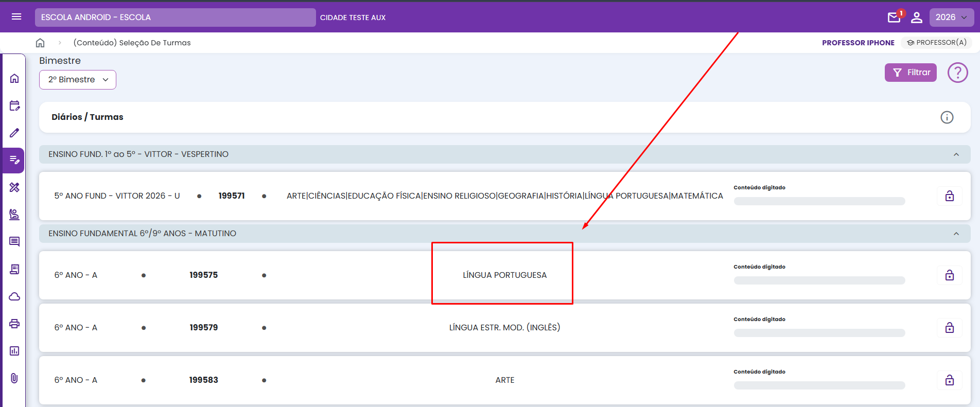980x407 pixels.
Task: Click the info icon in Diários / Turmas
Action: pos(947,117)
